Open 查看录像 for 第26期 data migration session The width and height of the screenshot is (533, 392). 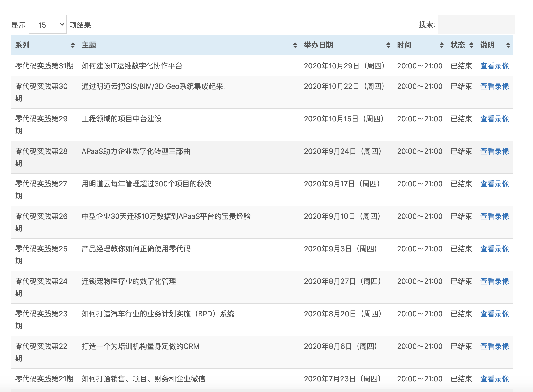tap(494, 216)
